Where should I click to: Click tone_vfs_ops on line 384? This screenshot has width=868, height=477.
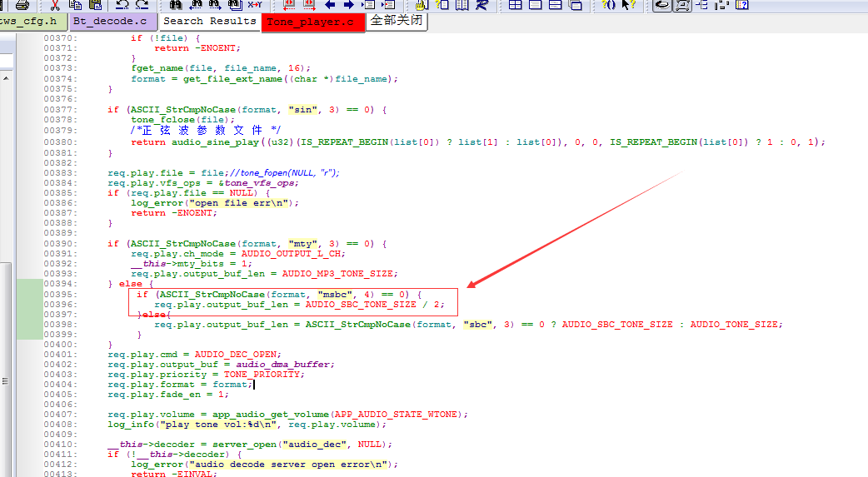tap(258, 183)
